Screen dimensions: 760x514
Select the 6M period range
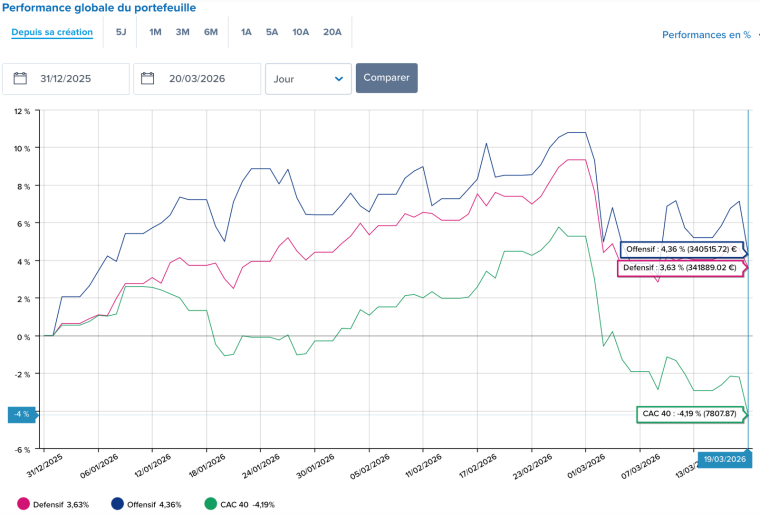click(x=210, y=32)
